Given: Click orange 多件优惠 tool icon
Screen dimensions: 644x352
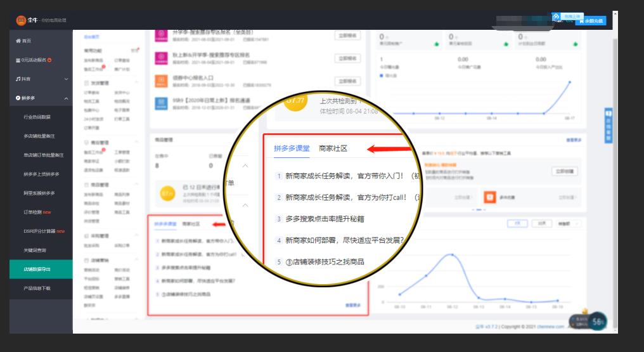Looking at the screenshot, I should (489, 197).
